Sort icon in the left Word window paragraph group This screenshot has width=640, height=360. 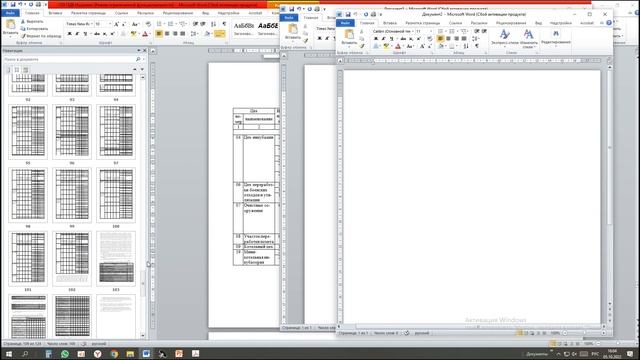coord(213,24)
